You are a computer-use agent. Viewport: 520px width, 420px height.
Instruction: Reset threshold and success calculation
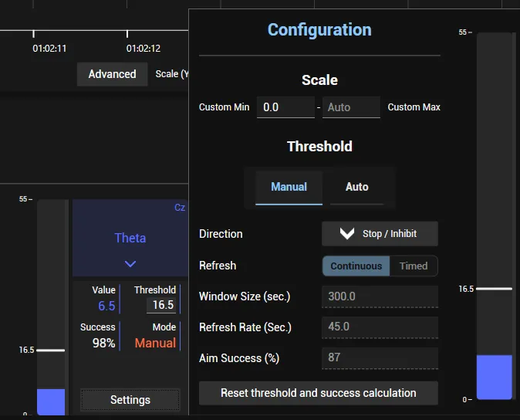pos(319,393)
